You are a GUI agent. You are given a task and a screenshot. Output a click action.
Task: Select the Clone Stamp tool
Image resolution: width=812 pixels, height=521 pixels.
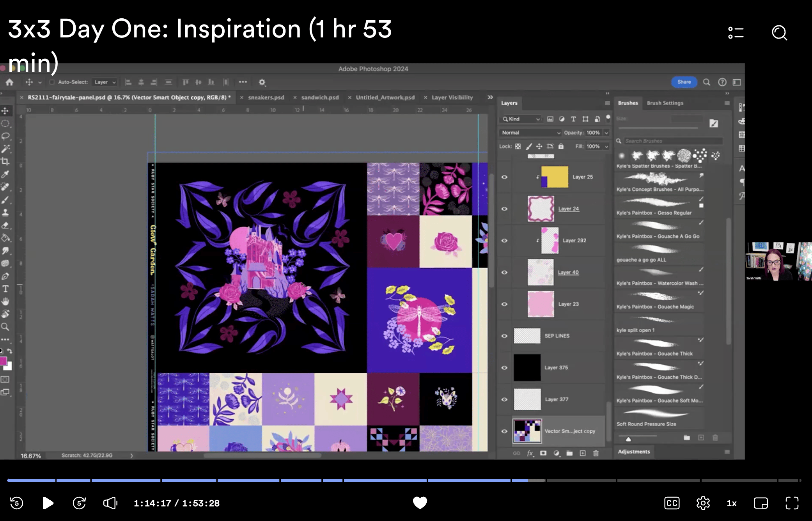[5, 213]
